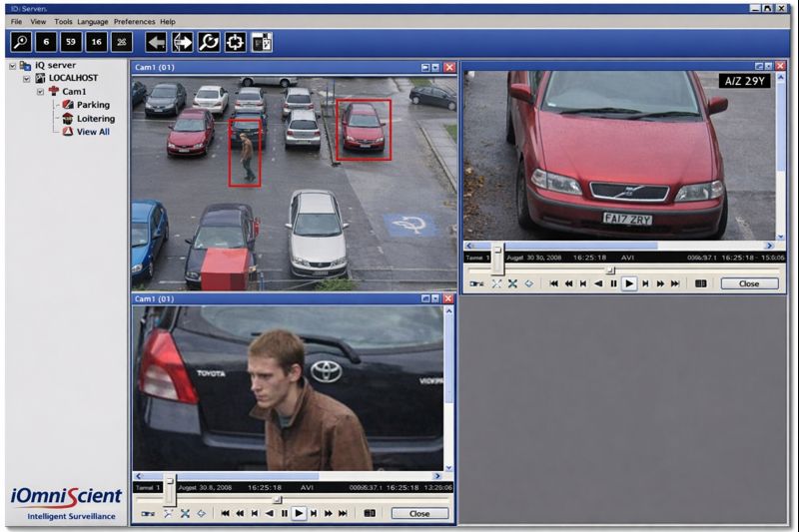
Task: Click camera icon in red car player
Action: click(x=477, y=283)
